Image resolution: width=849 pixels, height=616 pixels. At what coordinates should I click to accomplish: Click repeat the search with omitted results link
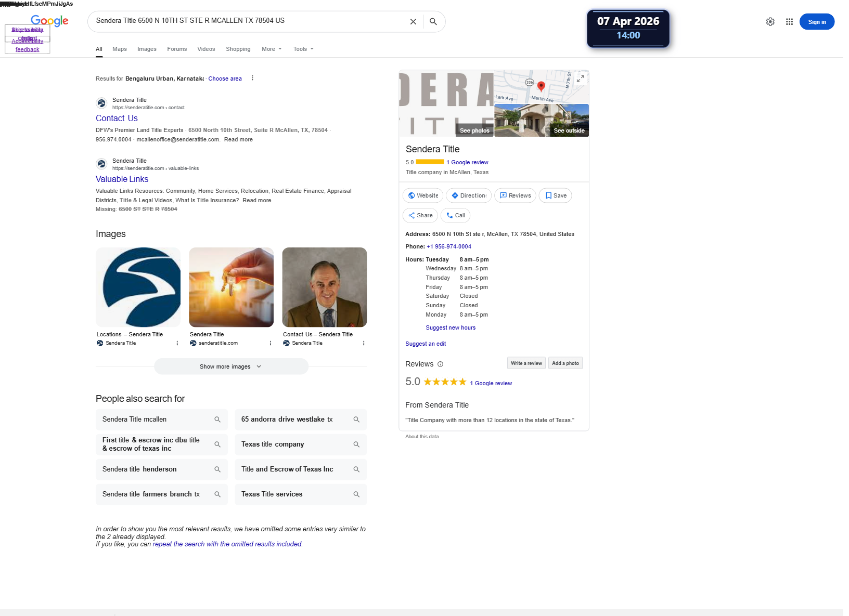(227, 544)
